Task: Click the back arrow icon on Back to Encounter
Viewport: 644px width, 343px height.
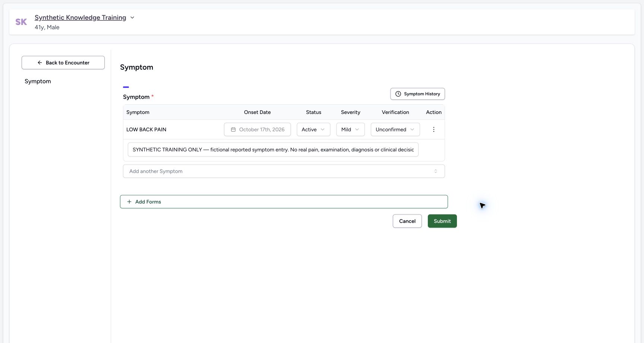Action: pos(40,63)
